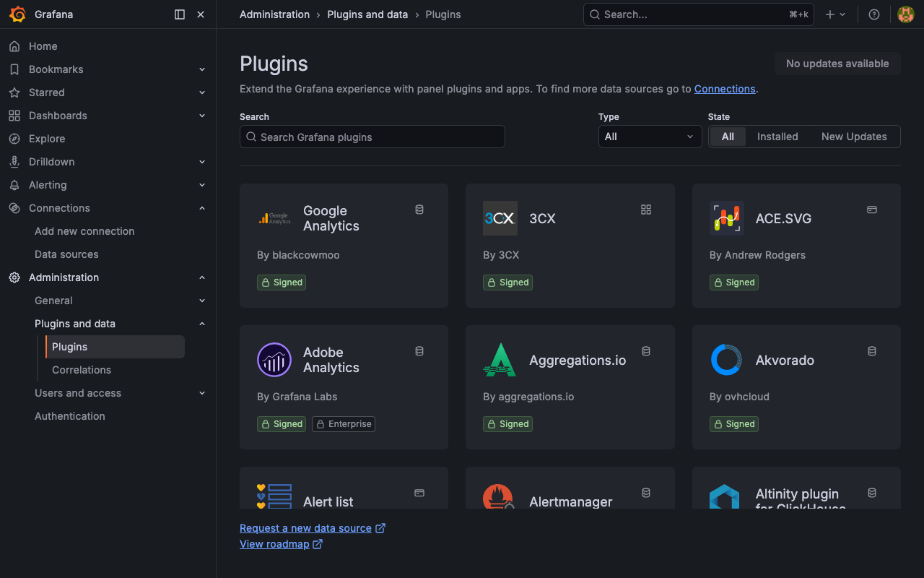
Task: Open the Type dropdown
Action: (x=650, y=137)
